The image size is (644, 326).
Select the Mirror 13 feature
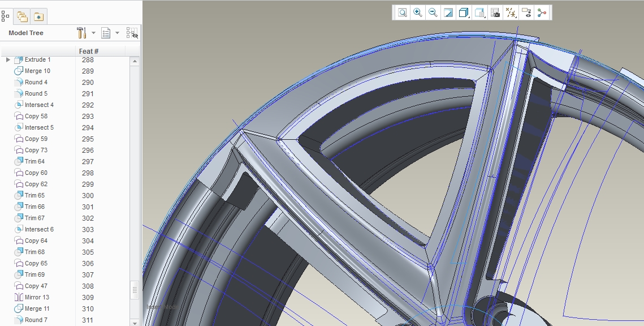pyautogui.click(x=37, y=297)
